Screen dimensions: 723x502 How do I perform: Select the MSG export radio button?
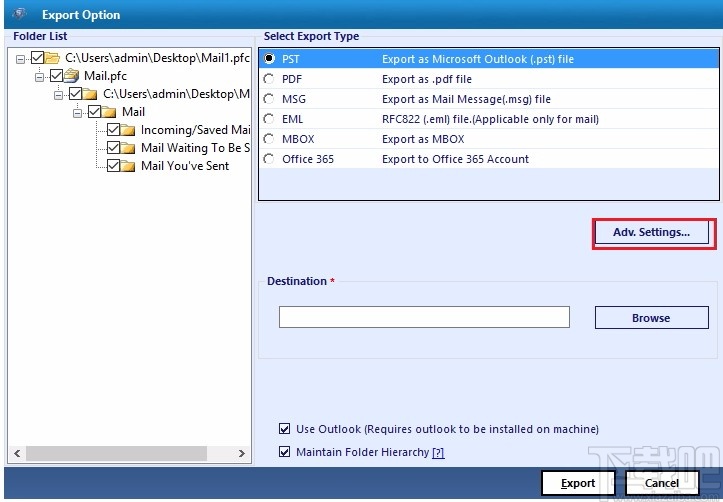click(269, 99)
